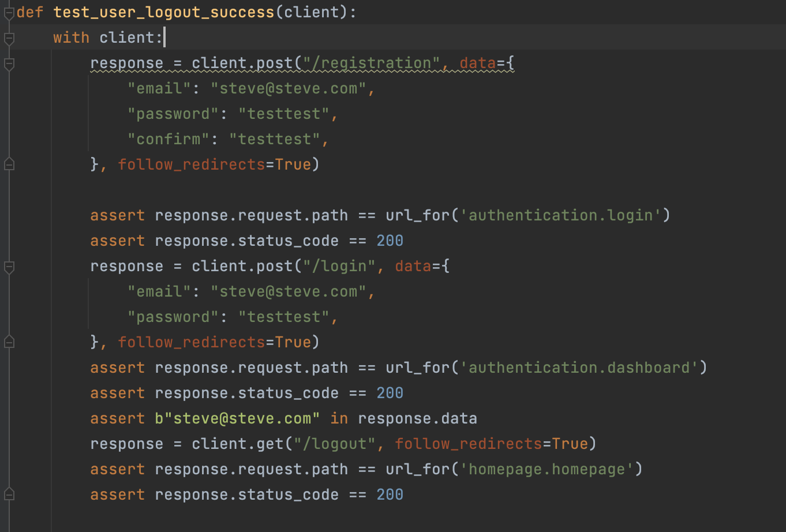The width and height of the screenshot is (786, 532).
Task: Fold the /login post call in gutter
Action: coord(9,267)
